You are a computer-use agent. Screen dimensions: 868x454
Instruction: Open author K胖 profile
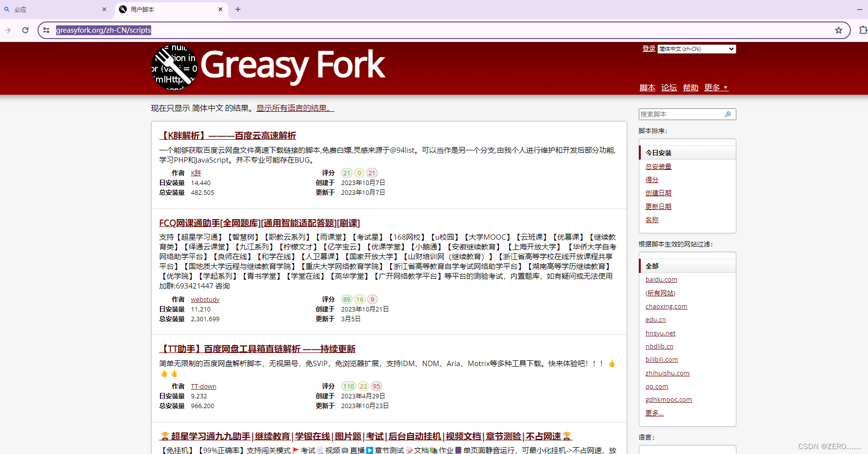[x=196, y=173]
